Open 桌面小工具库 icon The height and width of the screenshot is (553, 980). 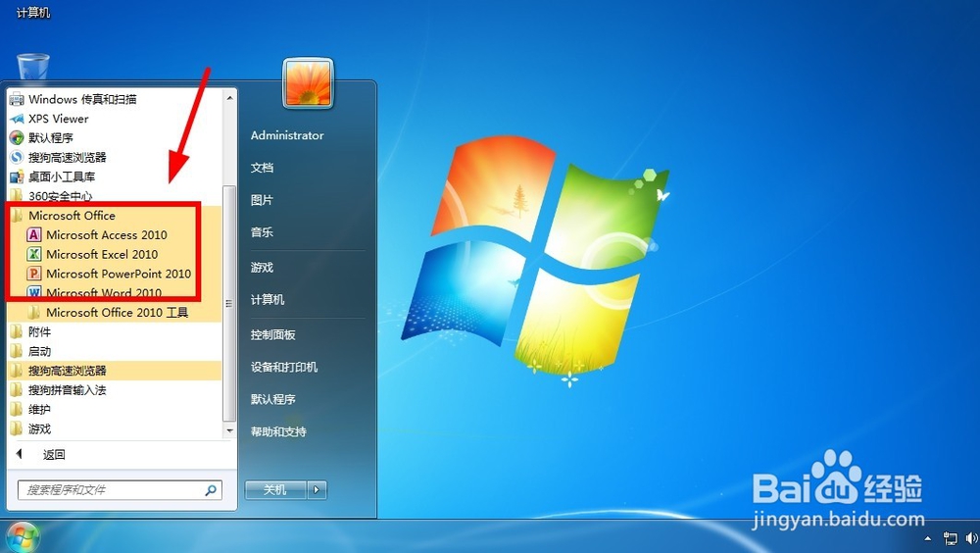pyautogui.click(x=17, y=176)
